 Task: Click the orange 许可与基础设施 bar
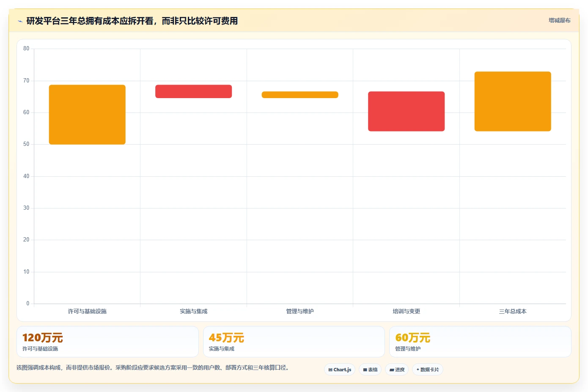(87, 115)
